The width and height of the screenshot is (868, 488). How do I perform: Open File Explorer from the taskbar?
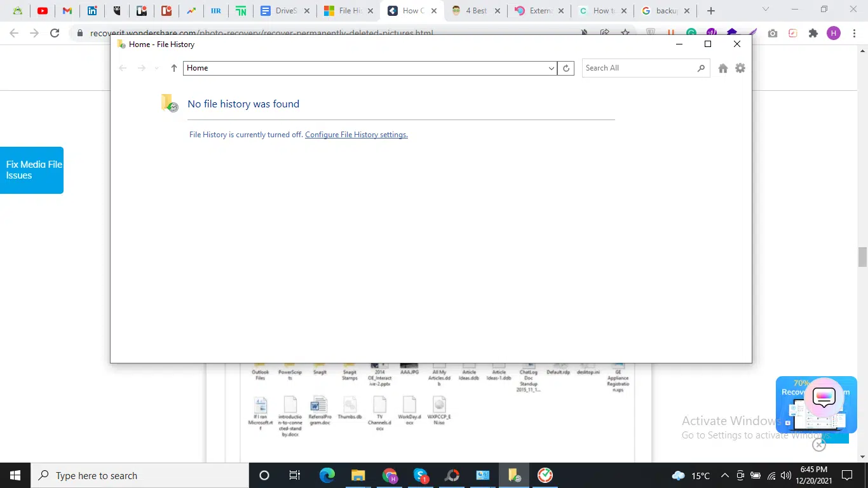click(x=358, y=475)
